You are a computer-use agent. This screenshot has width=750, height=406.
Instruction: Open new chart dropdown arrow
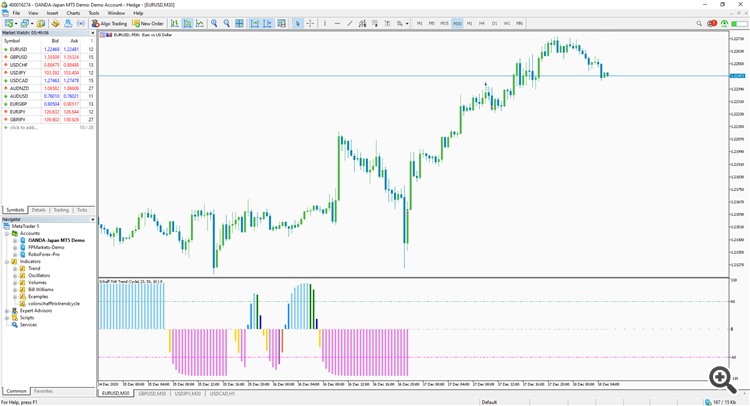[x=16, y=23]
